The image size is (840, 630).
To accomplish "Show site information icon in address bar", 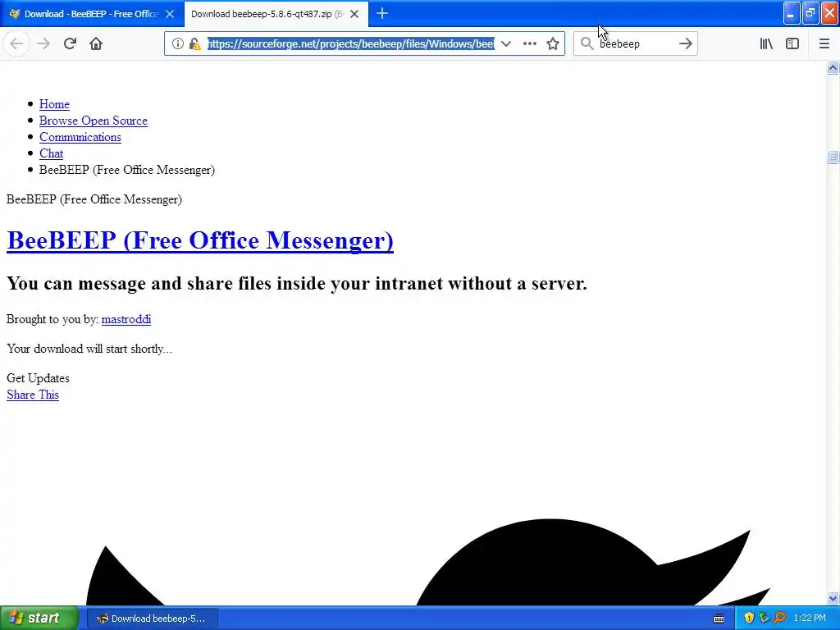I will pyautogui.click(x=178, y=43).
